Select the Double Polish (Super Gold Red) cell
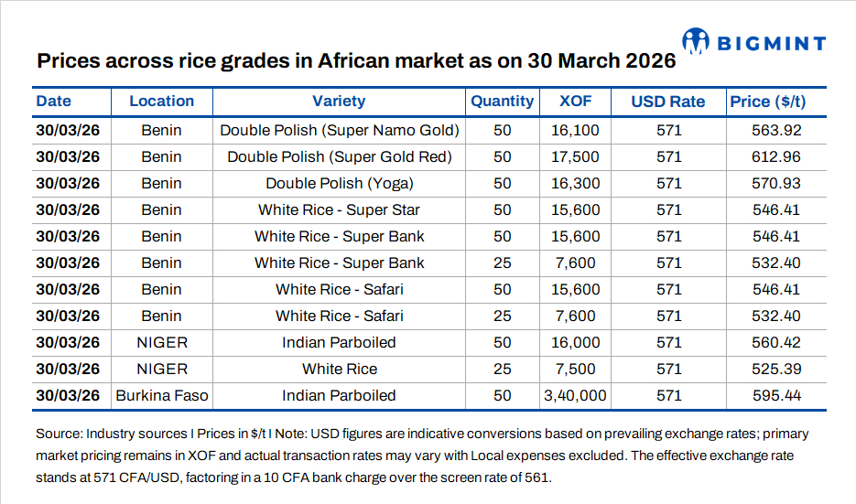The height and width of the screenshot is (504, 856). point(340,157)
